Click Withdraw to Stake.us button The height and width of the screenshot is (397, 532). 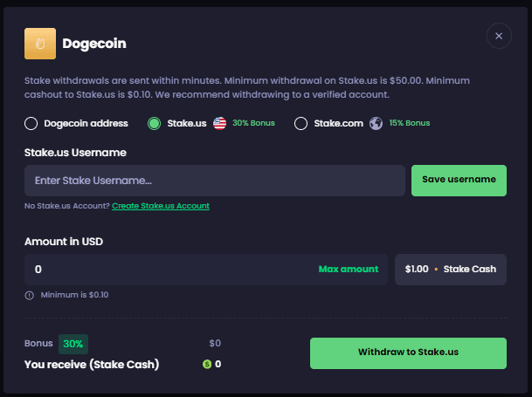(x=408, y=353)
